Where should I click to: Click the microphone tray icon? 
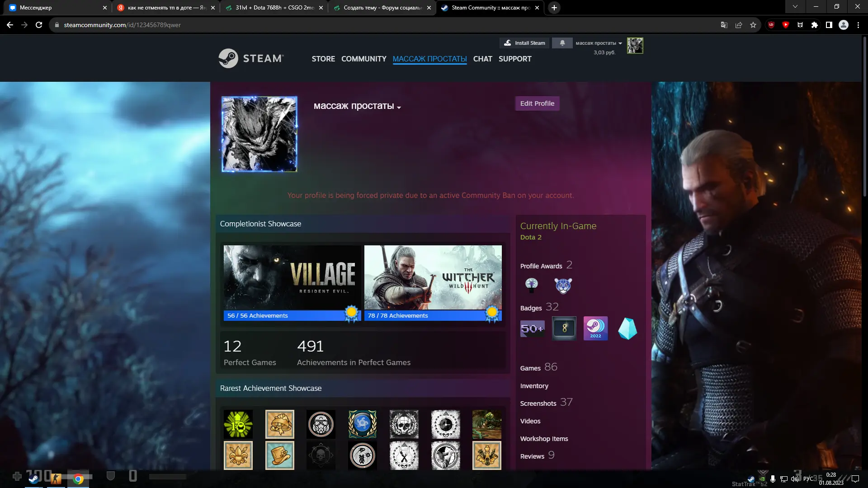pos(773,479)
